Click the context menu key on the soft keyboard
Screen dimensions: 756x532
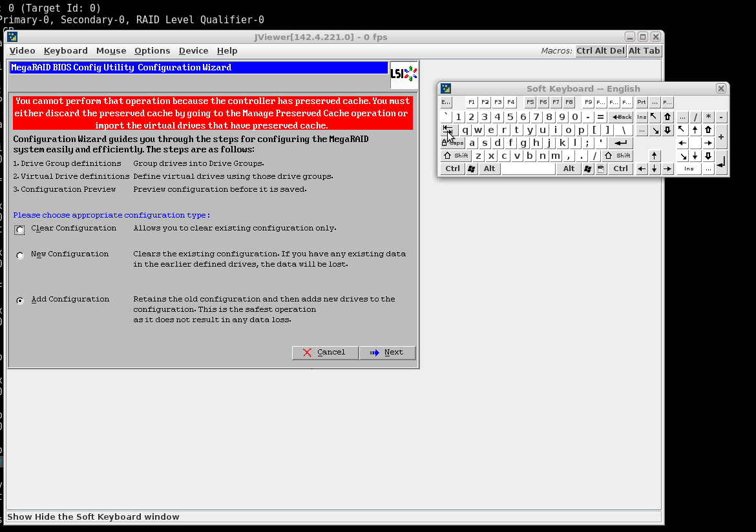(x=601, y=169)
